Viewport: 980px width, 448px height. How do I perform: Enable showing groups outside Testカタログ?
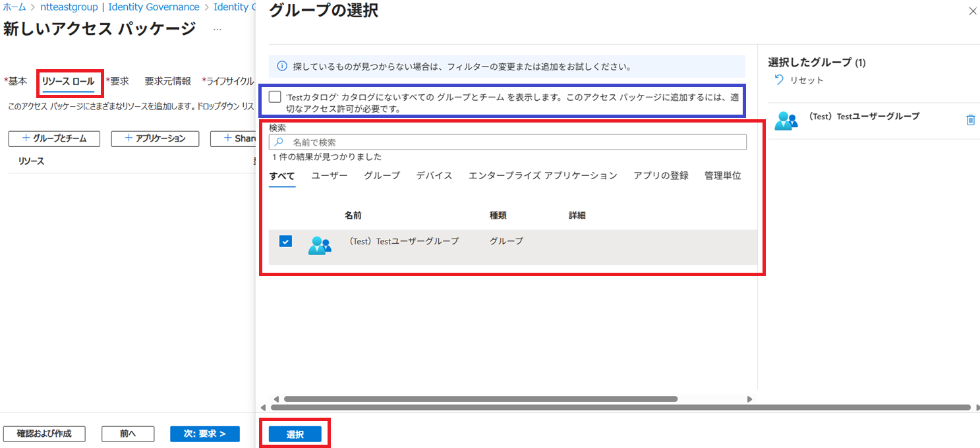pos(275,97)
